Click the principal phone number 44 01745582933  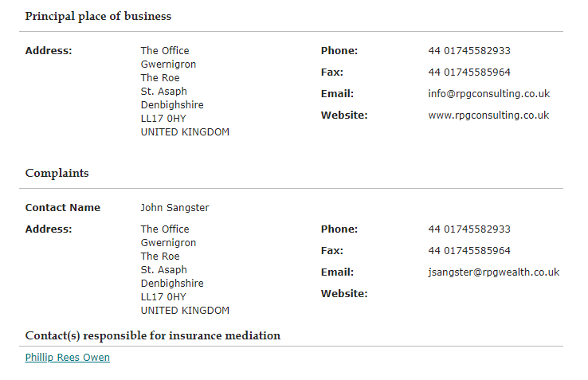(x=469, y=51)
